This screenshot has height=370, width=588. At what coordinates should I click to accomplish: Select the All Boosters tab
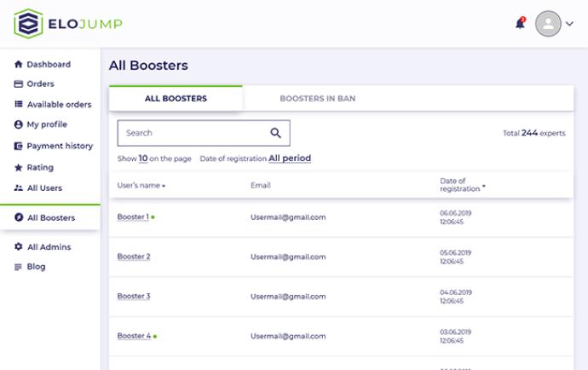(176, 99)
